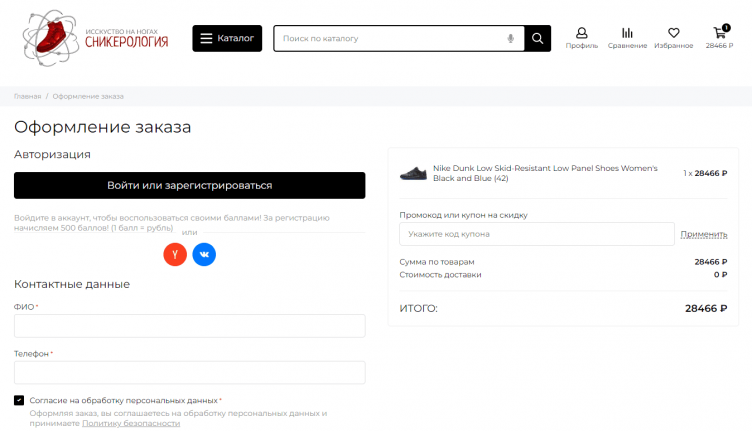Select the ИТОГО total 28466 ₽ value
The image size is (752, 431).
pos(706,308)
